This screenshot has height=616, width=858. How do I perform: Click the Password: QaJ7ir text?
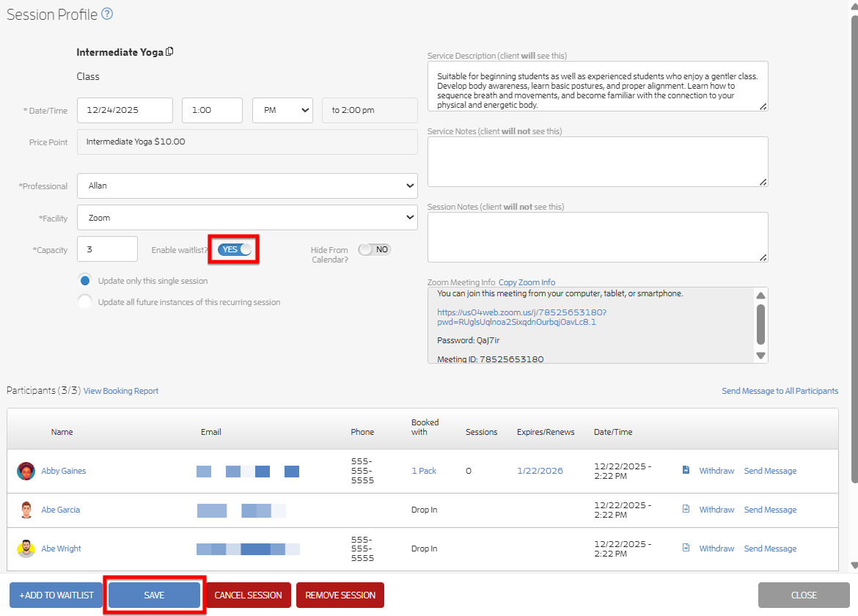click(469, 340)
